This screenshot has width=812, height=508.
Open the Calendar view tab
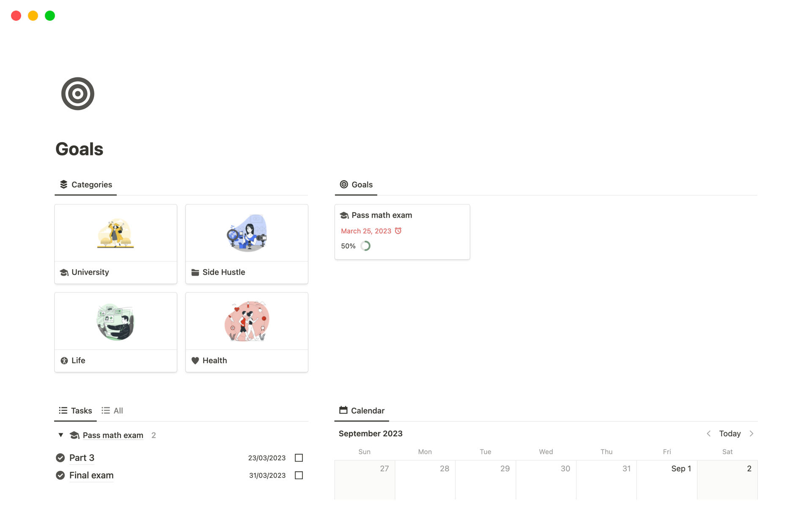pyautogui.click(x=362, y=411)
